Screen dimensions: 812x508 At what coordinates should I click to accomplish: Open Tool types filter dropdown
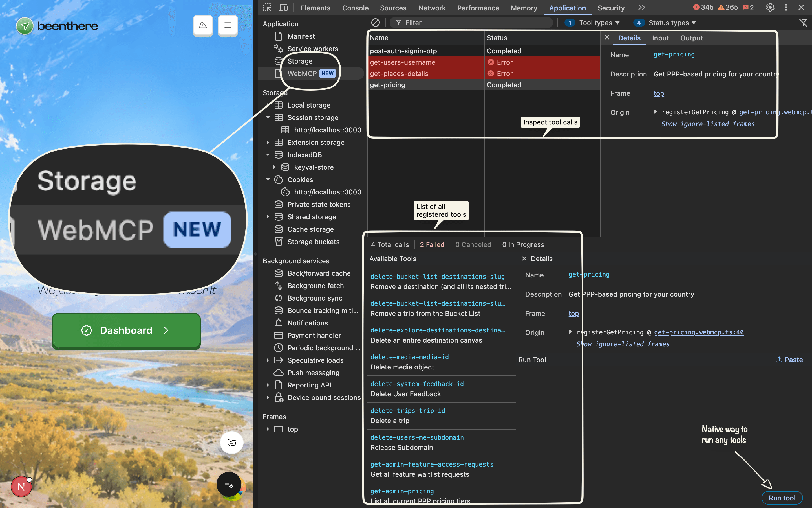[x=592, y=23]
